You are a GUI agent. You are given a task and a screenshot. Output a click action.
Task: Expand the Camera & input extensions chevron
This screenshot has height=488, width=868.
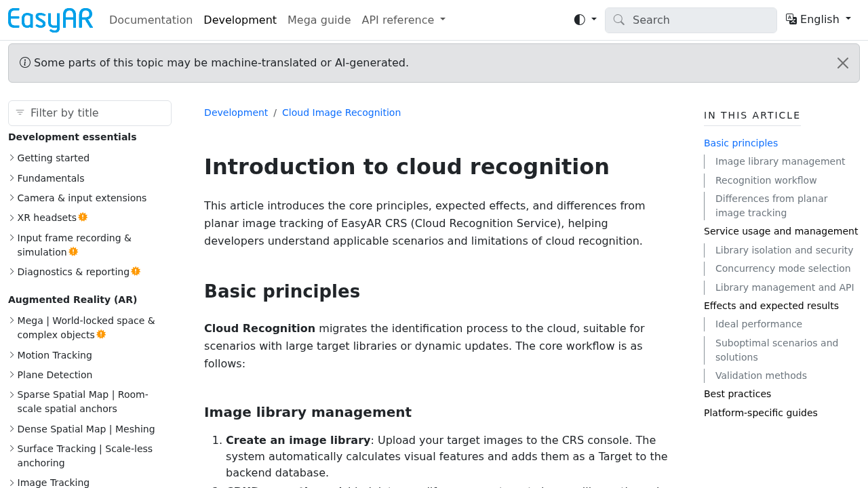[12, 198]
